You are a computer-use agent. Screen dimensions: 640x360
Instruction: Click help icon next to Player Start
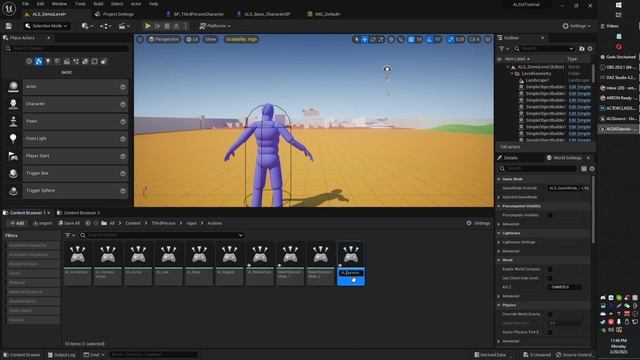pos(123,156)
